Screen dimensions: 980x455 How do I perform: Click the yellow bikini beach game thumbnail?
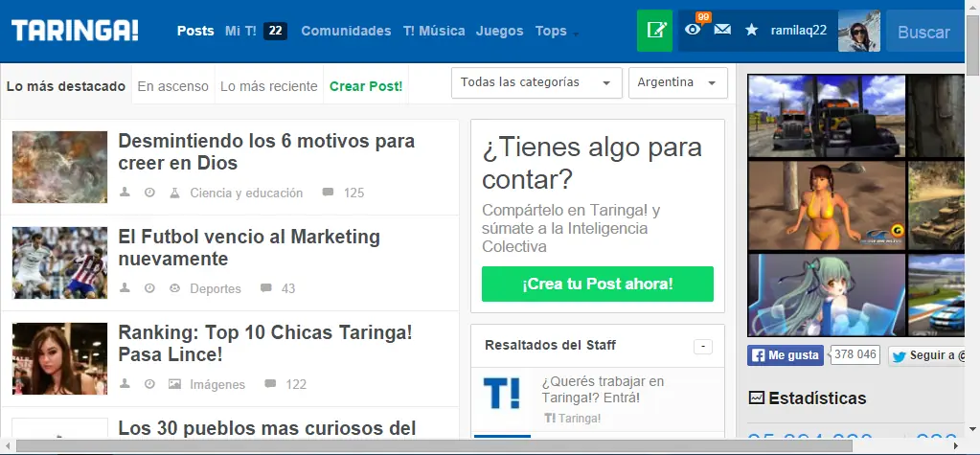coord(827,206)
